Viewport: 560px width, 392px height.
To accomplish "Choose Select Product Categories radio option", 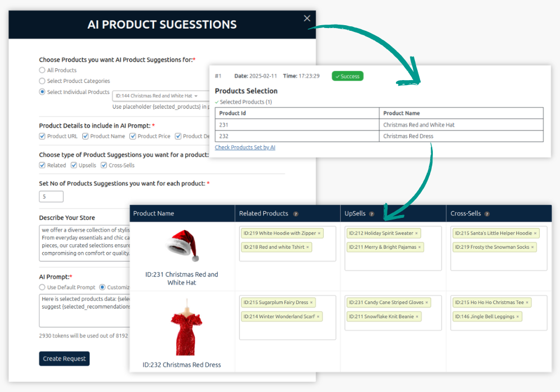I will pos(42,81).
